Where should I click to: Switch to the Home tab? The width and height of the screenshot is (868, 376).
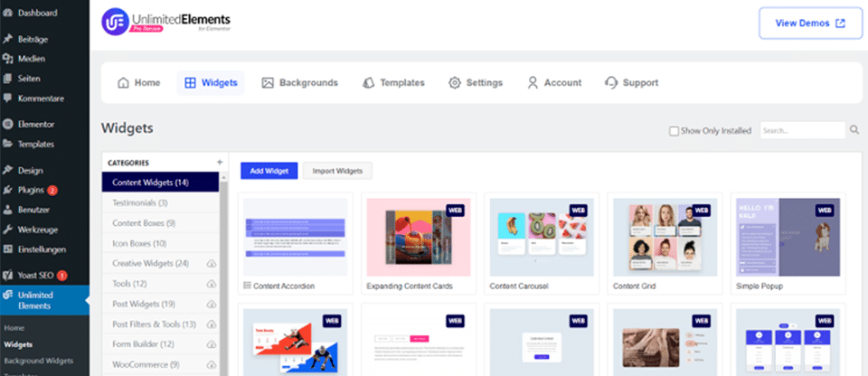point(139,82)
